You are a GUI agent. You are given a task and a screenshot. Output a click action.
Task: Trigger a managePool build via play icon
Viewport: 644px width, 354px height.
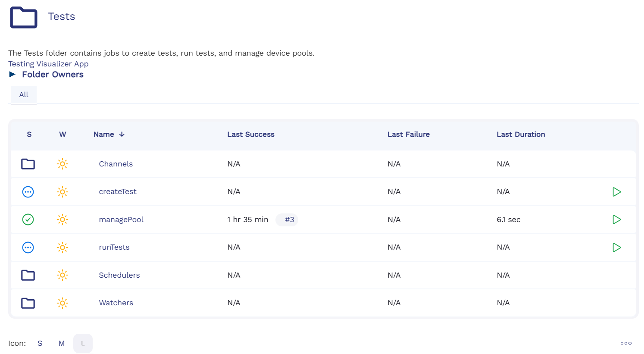click(616, 219)
